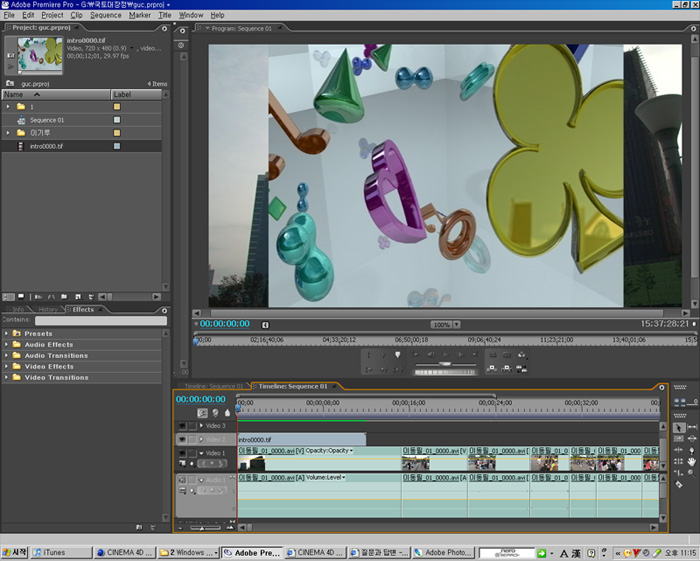This screenshot has height=561, width=700.
Task: Select intro0000.tif clip on Video 2 track
Action: (302, 440)
